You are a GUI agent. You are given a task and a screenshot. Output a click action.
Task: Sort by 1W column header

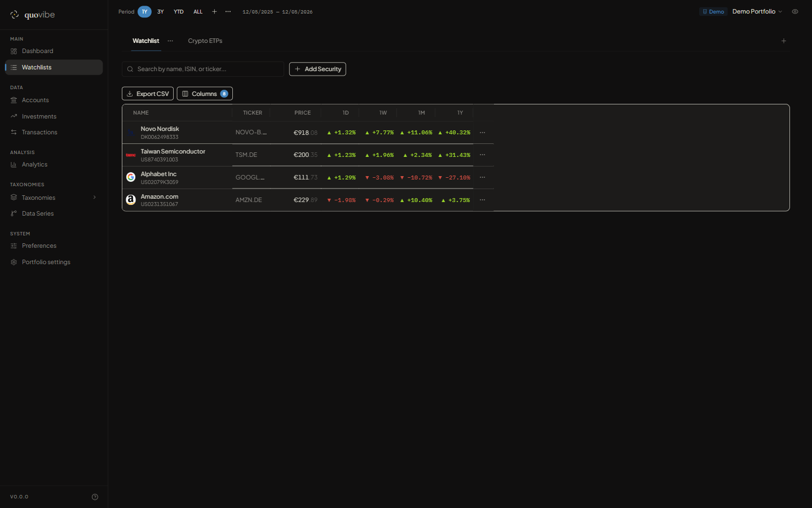383,113
